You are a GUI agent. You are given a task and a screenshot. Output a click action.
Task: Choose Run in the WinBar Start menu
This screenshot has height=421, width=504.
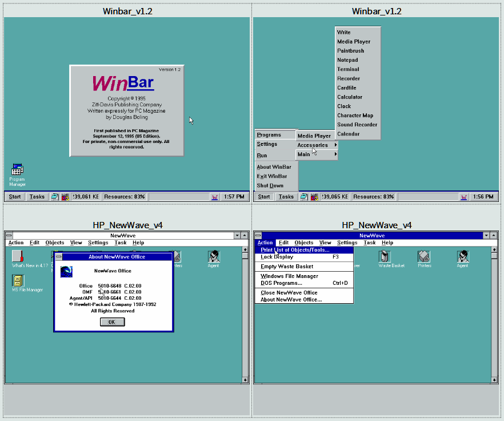(275, 156)
